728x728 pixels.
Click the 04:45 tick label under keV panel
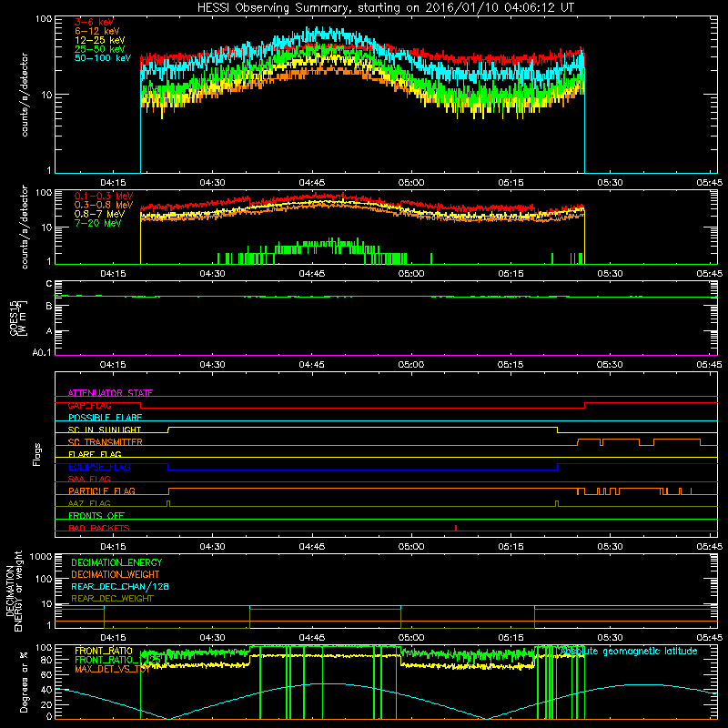(x=311, y=183)
